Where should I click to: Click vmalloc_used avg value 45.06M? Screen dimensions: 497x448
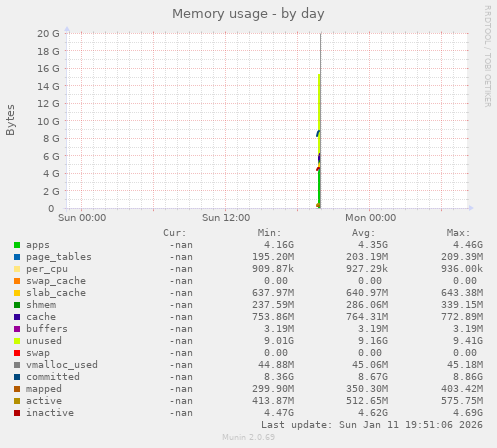[370, 365]
